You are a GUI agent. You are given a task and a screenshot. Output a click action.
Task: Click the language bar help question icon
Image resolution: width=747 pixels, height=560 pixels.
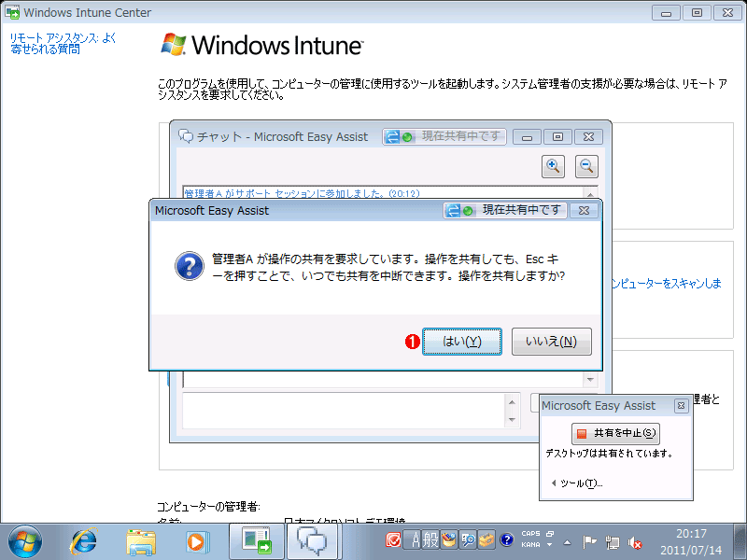click(x=506, y=540)
